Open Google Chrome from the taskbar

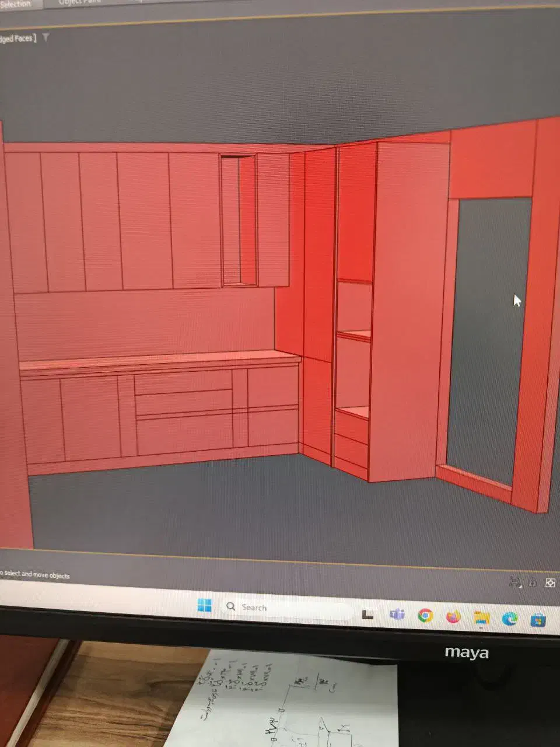[425, 615]
